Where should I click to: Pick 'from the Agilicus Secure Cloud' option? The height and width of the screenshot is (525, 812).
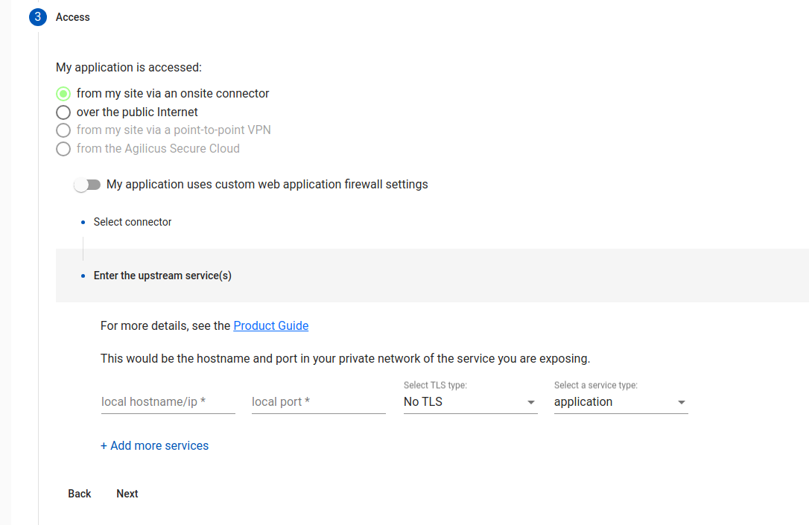[x=63, y=149]
